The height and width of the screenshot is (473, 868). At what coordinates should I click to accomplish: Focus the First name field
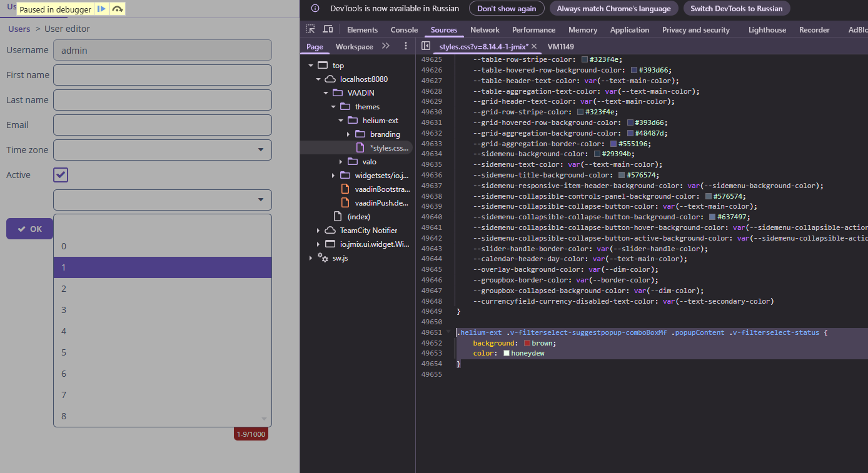tap(163, 75)
